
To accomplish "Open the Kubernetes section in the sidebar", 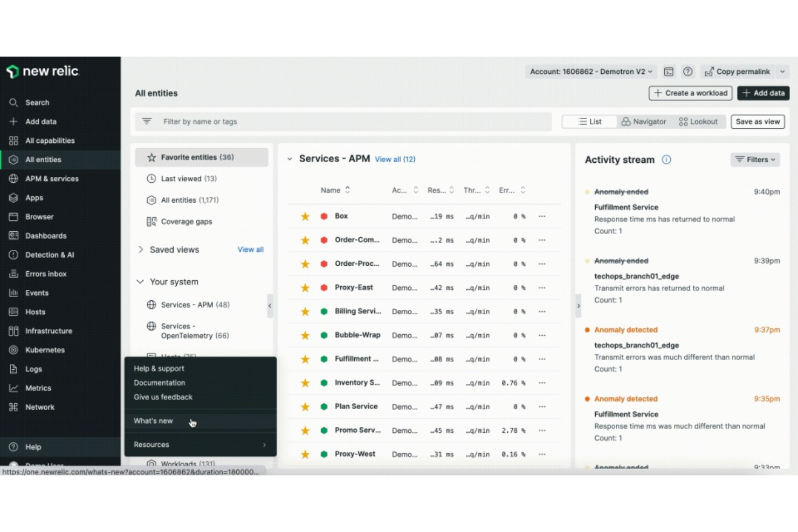I will [x=45, y=350].
